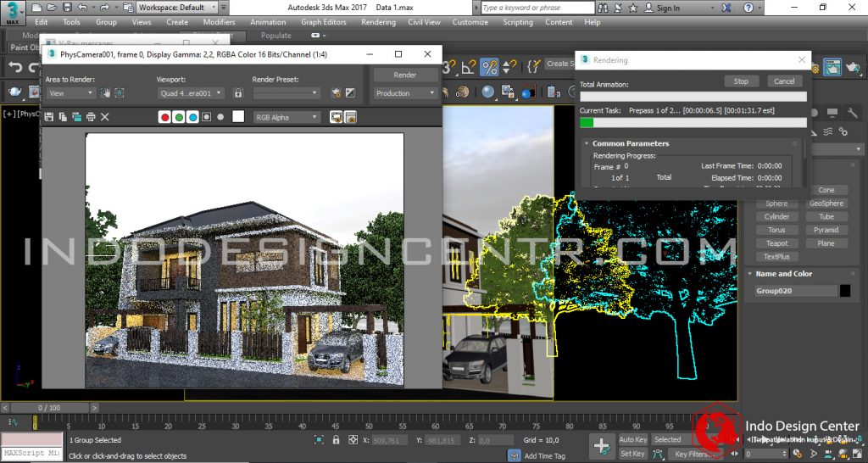Screen dimensions: 868x463
Task: Click the Add Time Tag icon
Action: [x=515, y=455]
